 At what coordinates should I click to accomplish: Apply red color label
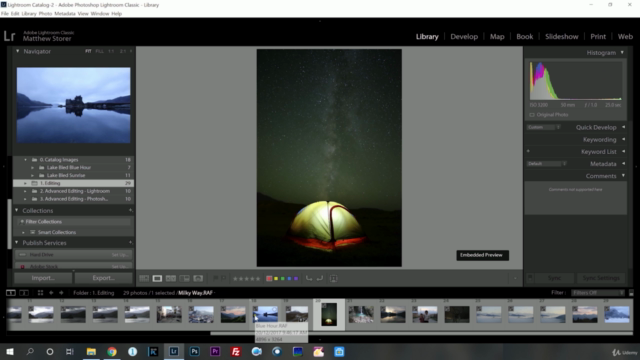(269, 279)
